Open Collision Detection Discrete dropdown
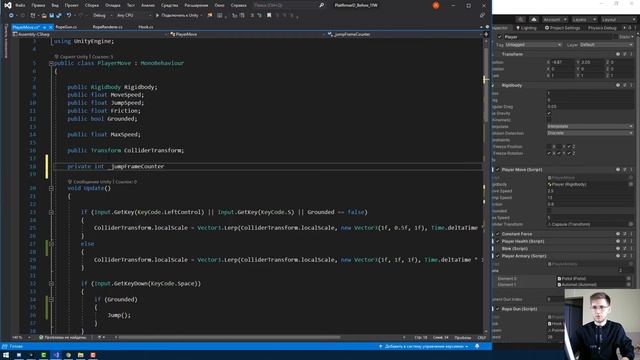This screenshot has height=360, width=640. (590, 133)
